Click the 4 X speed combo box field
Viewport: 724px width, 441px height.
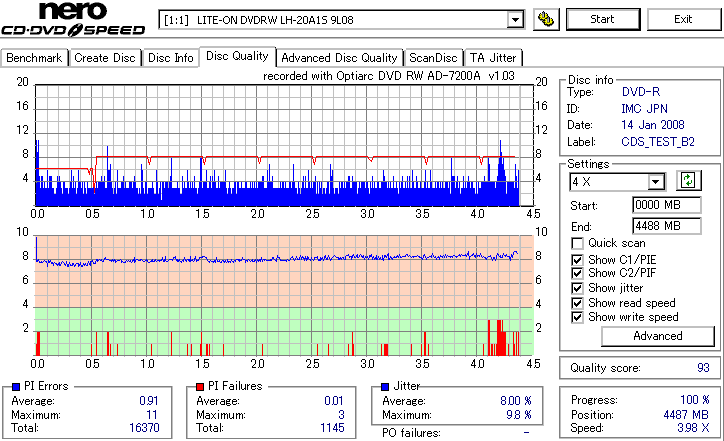pyautogui.click(x=617, y=182)
